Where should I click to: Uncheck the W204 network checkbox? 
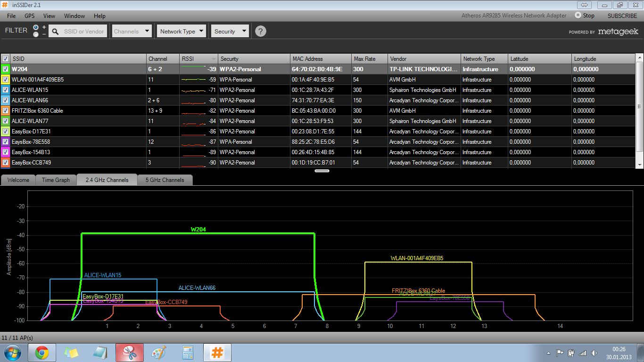tap(6, 69)
